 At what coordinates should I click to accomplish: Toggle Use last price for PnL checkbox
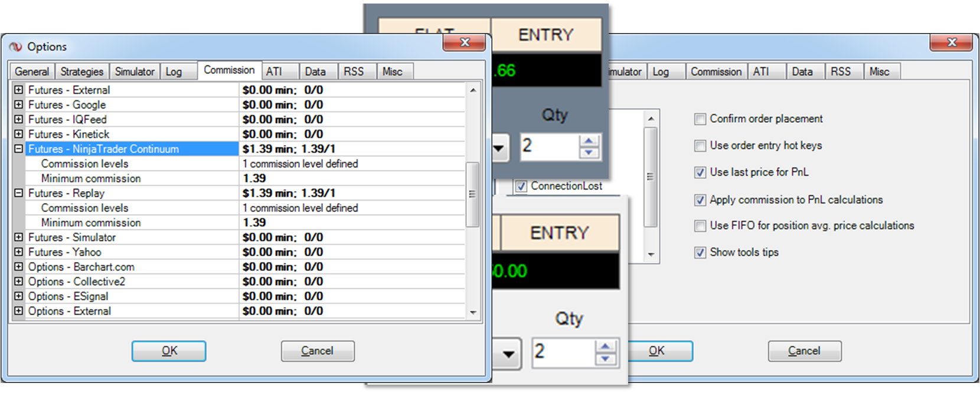coord(700,172)
